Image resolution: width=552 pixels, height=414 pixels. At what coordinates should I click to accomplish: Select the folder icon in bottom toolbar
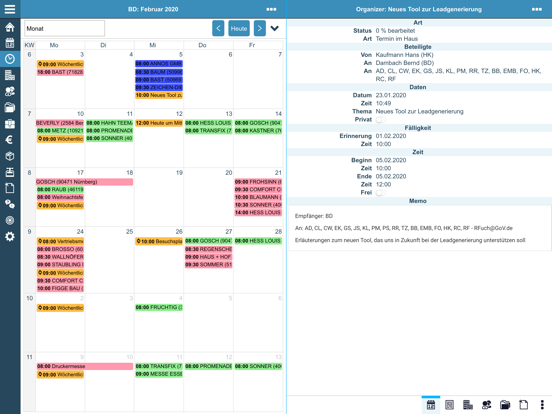pyautogui.click(x=505, y=405)
